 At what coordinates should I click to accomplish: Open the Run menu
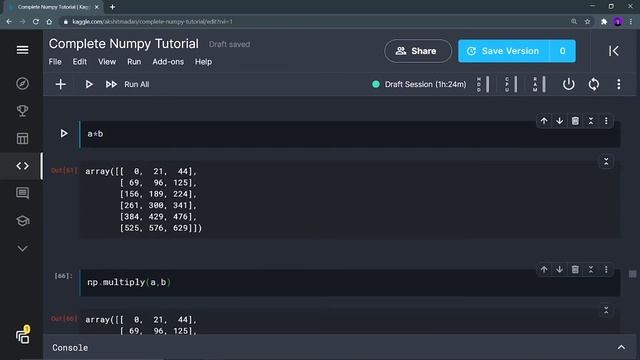pos(134,62)
